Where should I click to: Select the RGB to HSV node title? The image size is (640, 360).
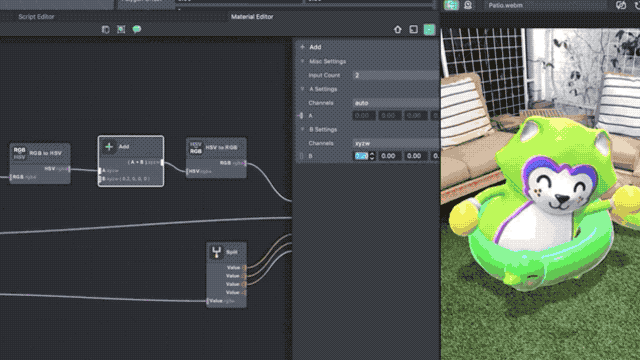46,153
